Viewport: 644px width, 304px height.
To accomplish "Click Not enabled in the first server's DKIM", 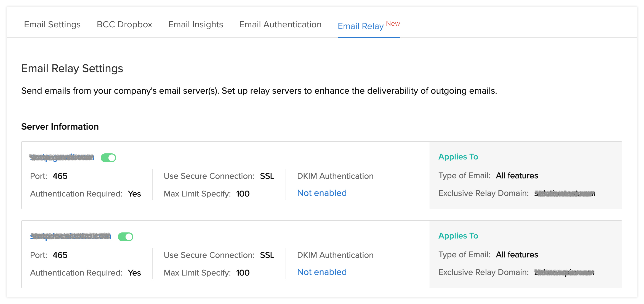I will 322,193.
